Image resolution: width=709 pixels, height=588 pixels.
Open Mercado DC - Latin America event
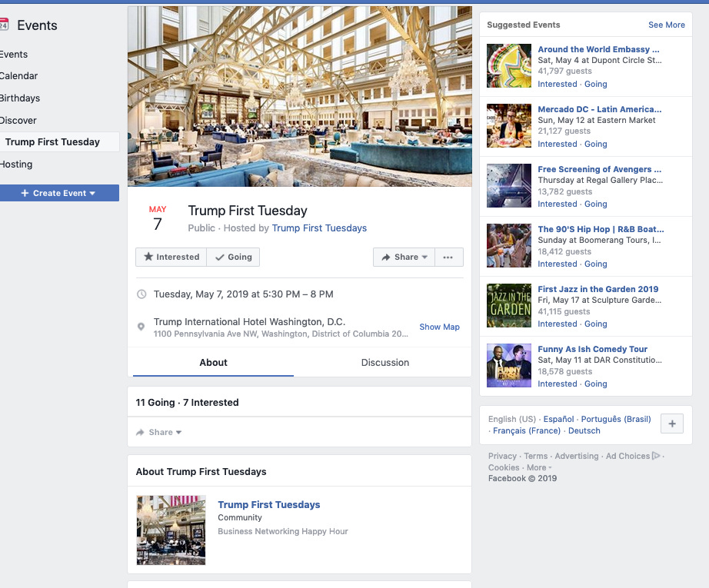click(x=600, y=109)
